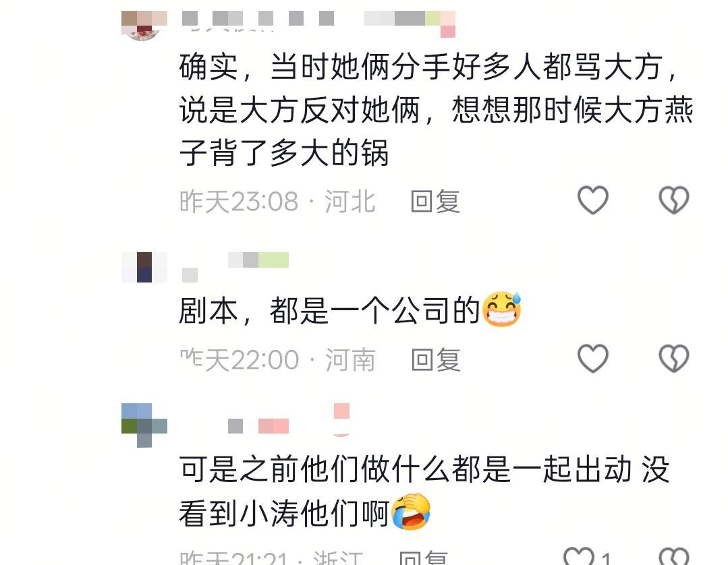Tap the crying facepalm emoji in comment

click(x=412, y=512)
